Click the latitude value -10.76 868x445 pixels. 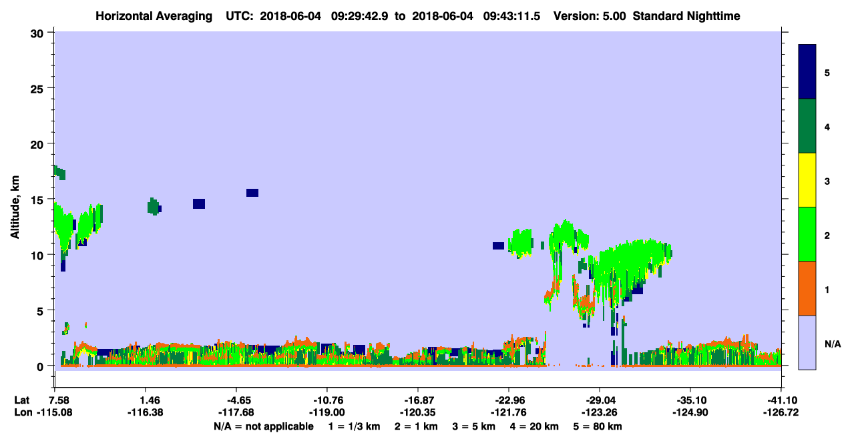[x=327, y=400]
